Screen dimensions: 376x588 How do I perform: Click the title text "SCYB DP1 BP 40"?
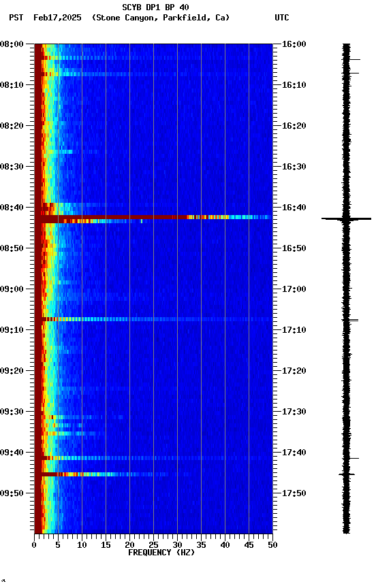155,7
